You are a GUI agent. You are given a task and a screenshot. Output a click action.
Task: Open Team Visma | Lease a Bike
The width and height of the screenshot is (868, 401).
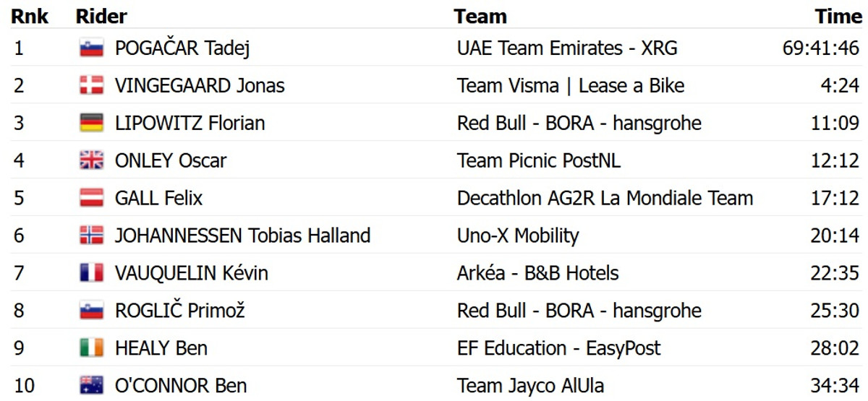(x=571, y=86)
